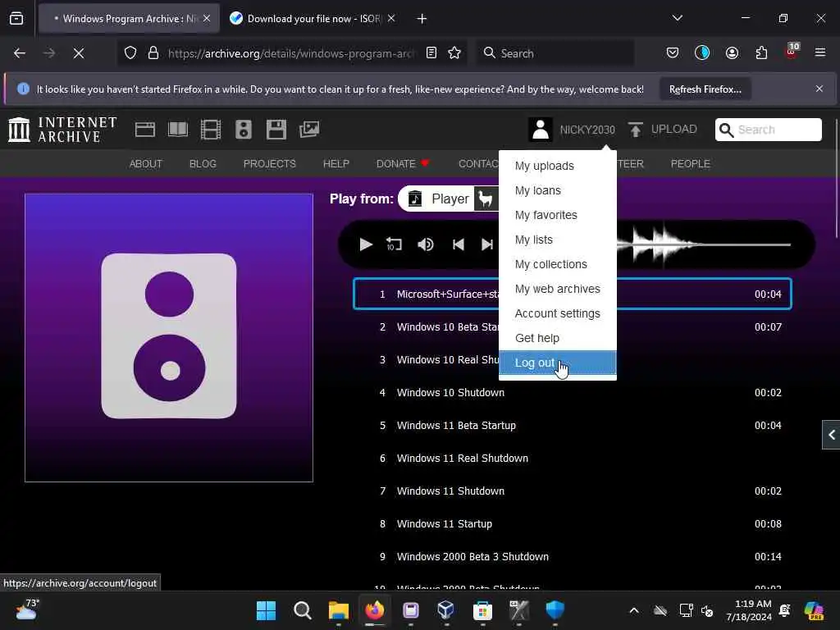Select the default Player option
Image resolution: width=840 pixels, height=630 pixels.
tap(438, 199)
